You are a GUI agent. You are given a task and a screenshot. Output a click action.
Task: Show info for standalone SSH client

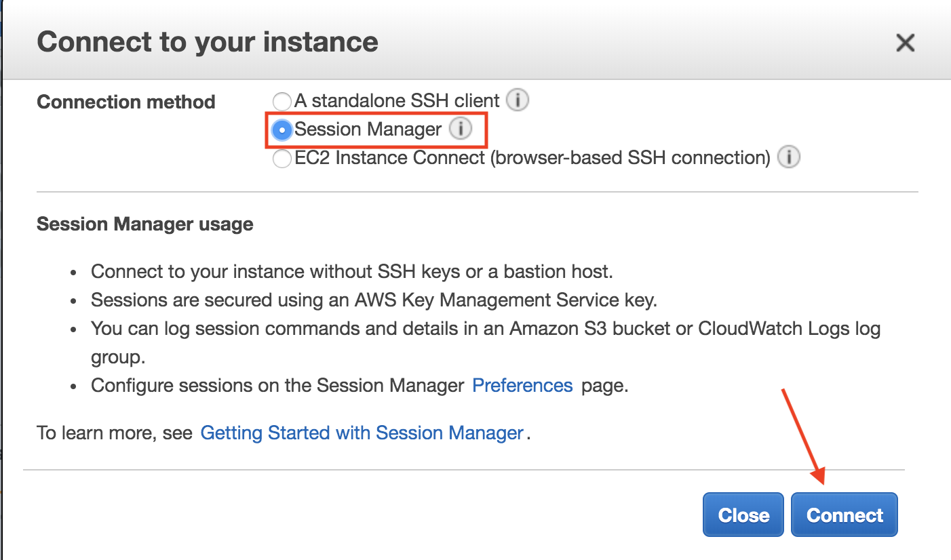click(x=518, y=101)
